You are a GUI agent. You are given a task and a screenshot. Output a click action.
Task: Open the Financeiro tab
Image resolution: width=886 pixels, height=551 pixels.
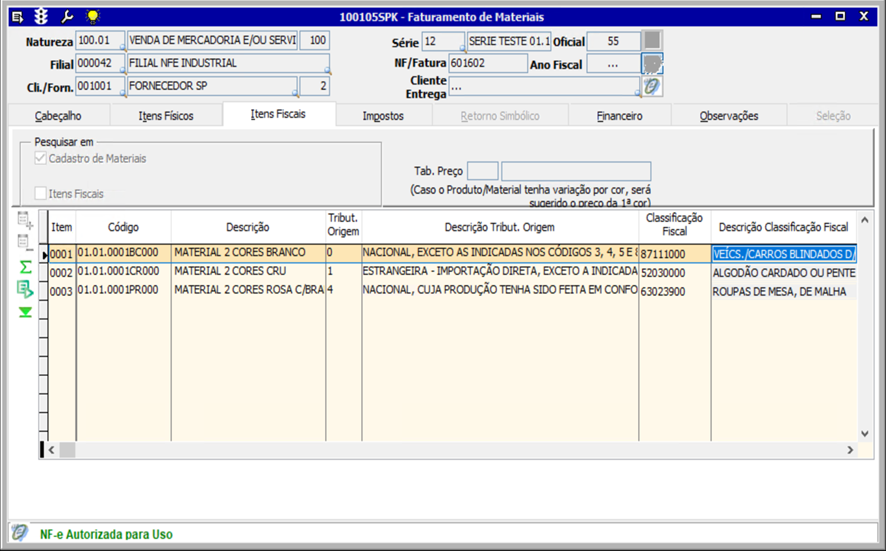pyautogui.click(x=620, y=116)
